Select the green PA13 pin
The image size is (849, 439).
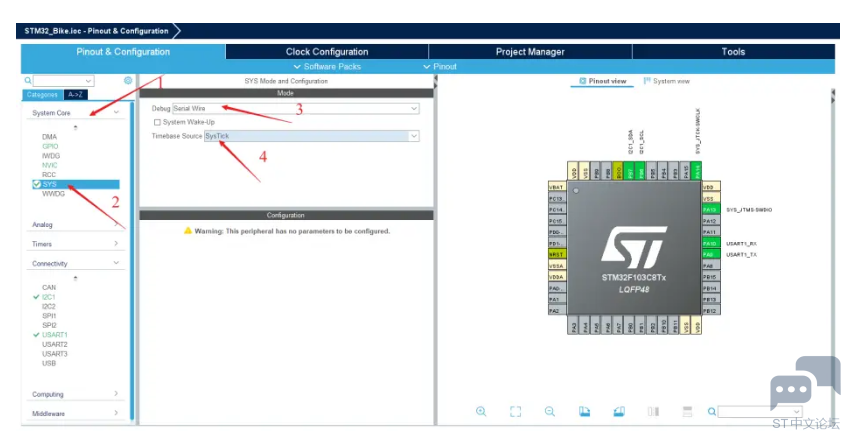tap(711, 209)
